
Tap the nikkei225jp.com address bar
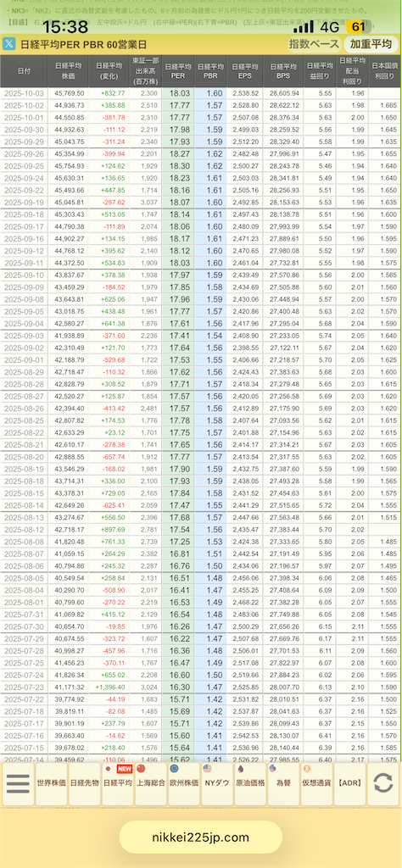(200, 837)
